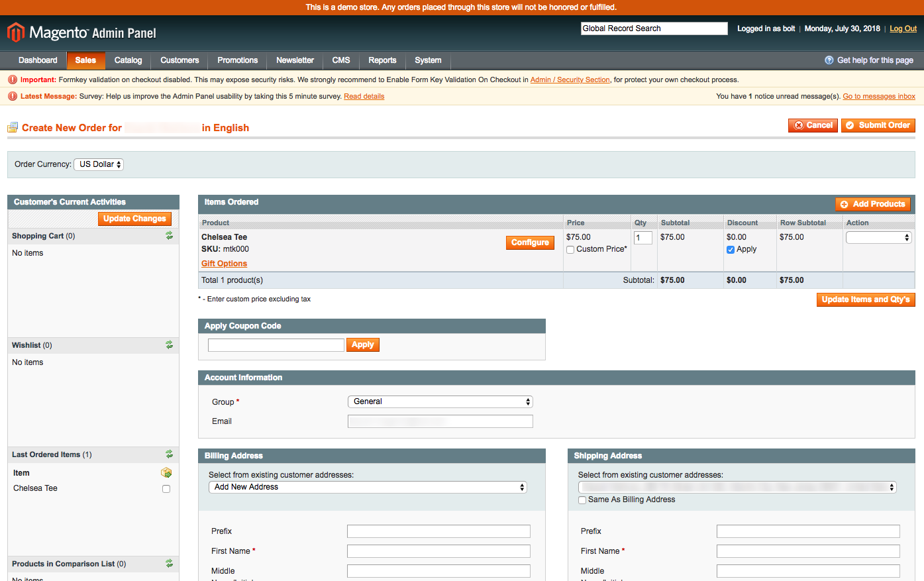Click the add-to-cart icon beside Item header
Image resolution: width=924 pixels, height=581 pixels.
click(x=166, y=472)
